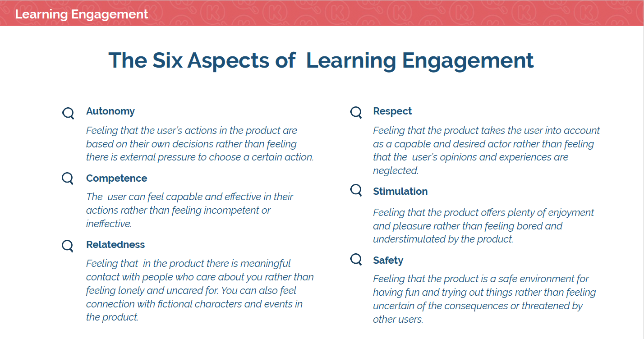Select the Autonomy heading
Image resolution: width=644 pixels, height=339 pixels.
pos(110,111)
